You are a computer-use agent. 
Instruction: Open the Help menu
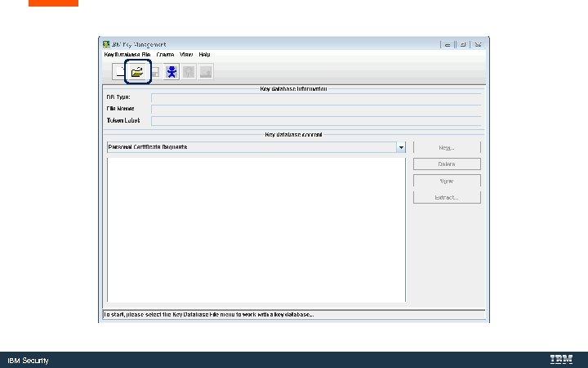[x=204, y=55]
